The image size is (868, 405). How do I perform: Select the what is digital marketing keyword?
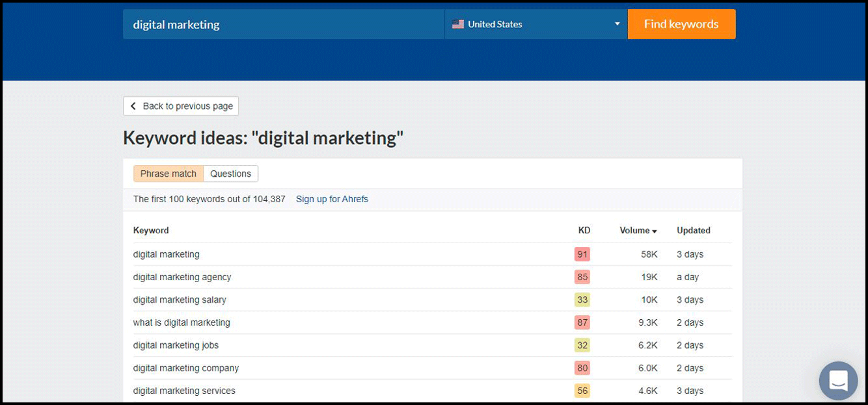pos(182,322)
